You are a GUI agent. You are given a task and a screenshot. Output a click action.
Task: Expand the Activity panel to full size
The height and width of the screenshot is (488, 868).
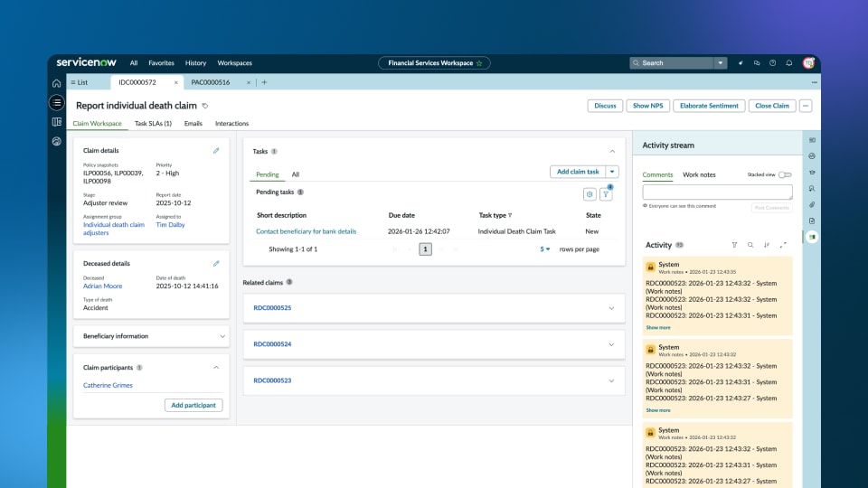[783, 245]
